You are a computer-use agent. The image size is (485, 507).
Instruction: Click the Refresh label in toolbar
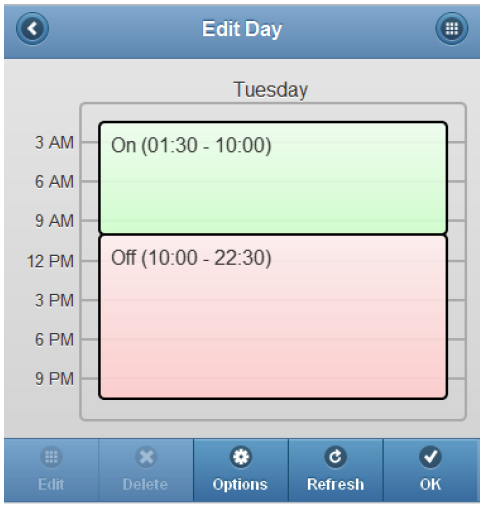coord(335,484)
